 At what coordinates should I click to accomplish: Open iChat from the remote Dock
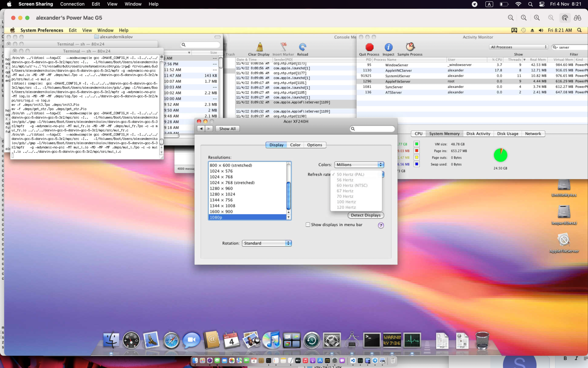191,340
